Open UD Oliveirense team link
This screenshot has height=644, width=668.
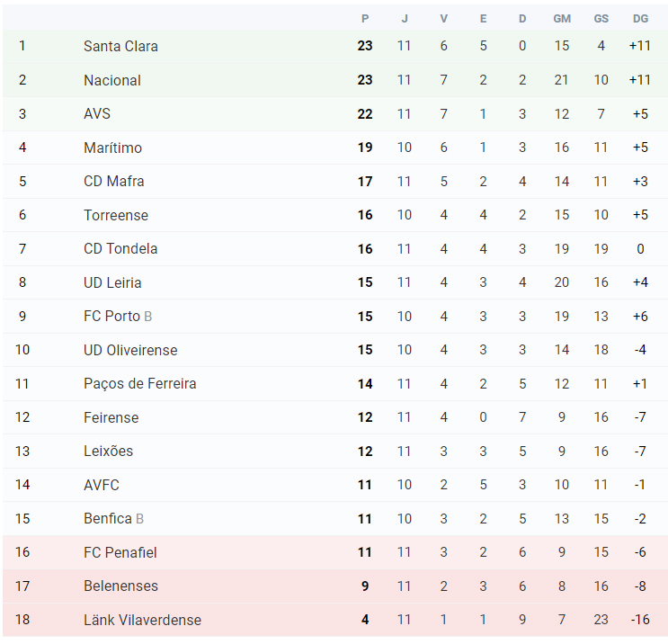(130, 350)
